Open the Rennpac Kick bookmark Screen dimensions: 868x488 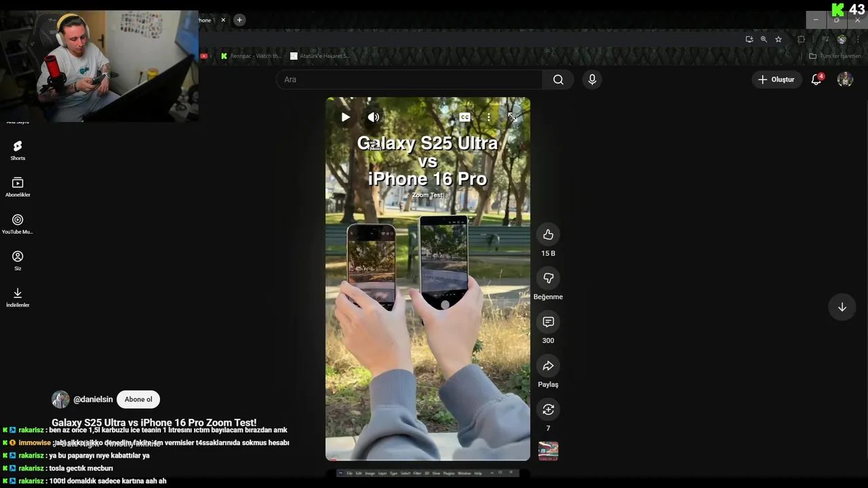point(251,56)
